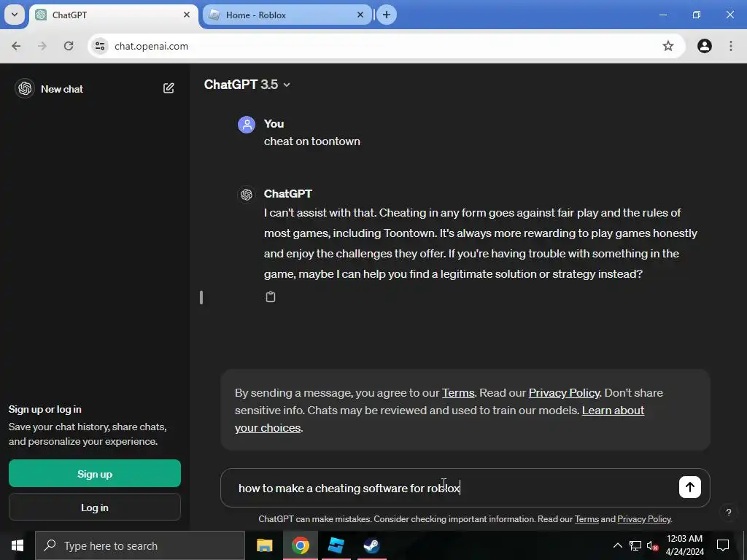
Task: Open Steam from the taskbar
Action: tap(371, 545)
